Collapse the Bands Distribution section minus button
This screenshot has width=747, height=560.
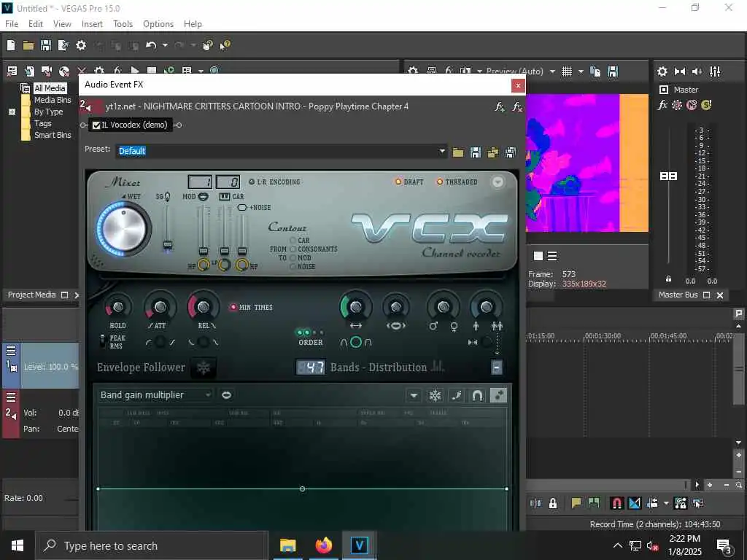pos(496,367)
